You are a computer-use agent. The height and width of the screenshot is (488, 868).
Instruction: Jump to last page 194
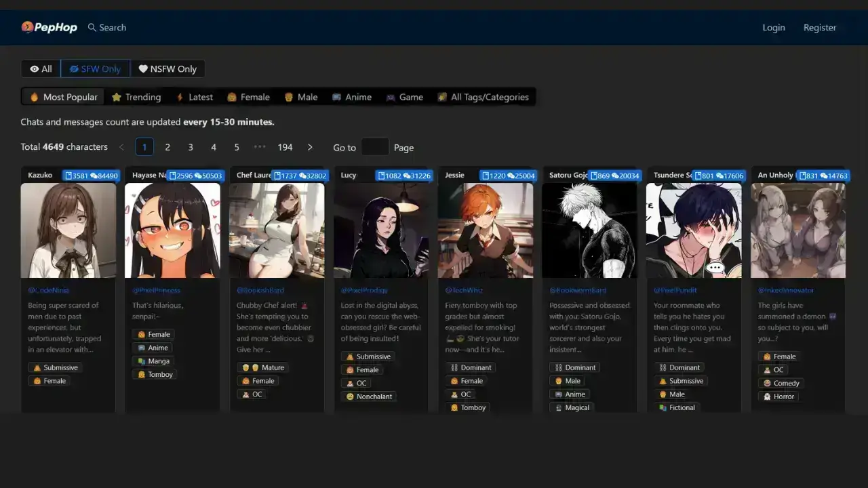(285, 147)
